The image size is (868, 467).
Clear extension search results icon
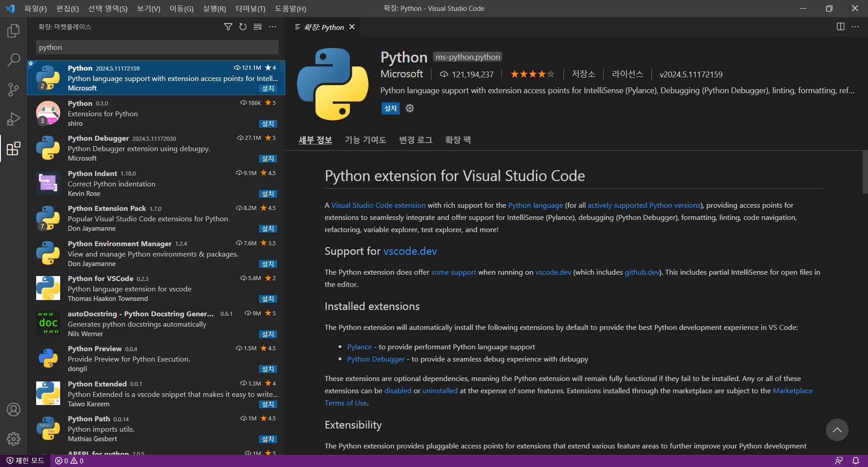click(x=258, y=27)
